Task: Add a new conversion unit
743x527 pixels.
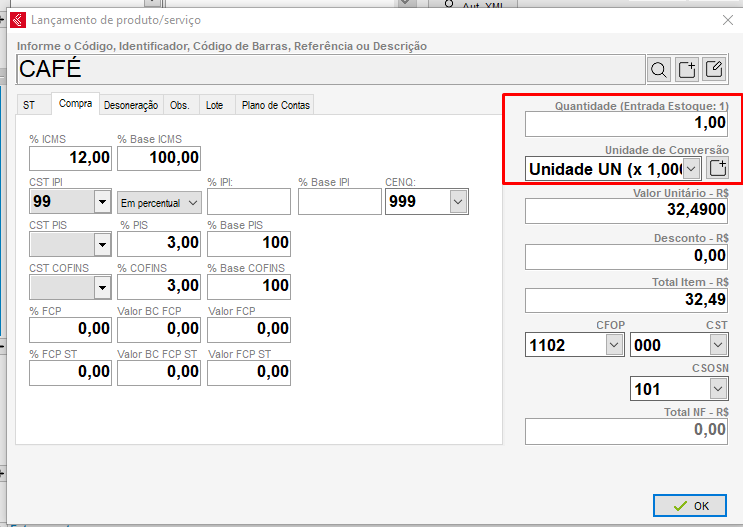Action: tap(717, 168)
